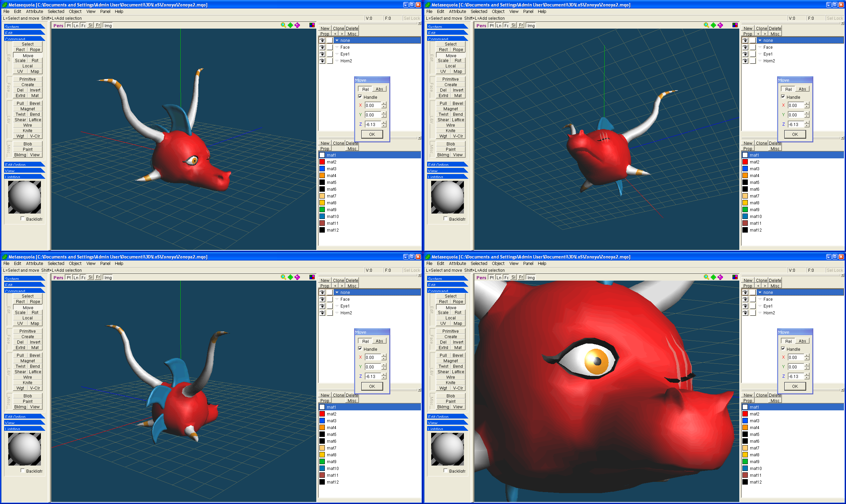Toggle the lock box beside Face in bottom-right window
The image size is (846, 504).
tap(753, 299)
